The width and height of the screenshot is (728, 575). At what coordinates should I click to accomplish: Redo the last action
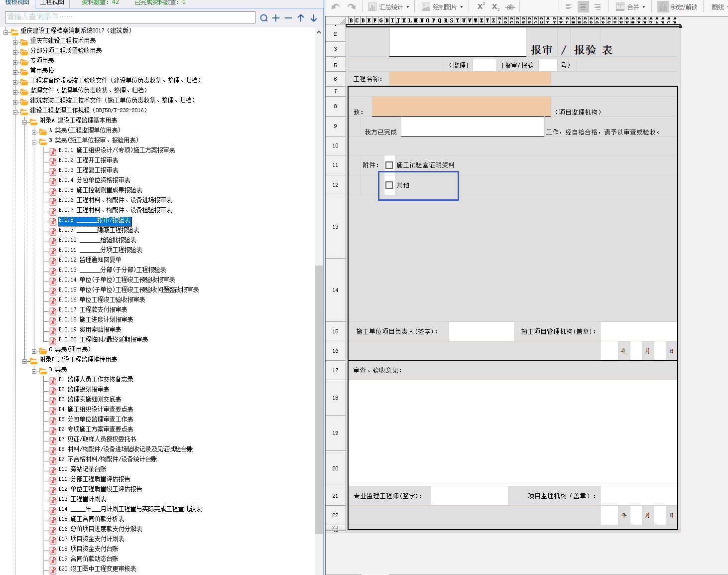(x=352, y=6)
